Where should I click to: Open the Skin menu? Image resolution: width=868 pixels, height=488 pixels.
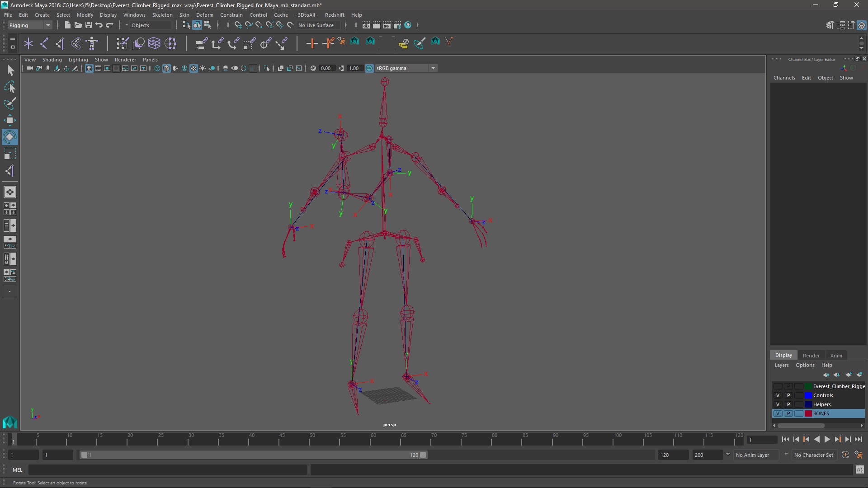click(184, 15)
